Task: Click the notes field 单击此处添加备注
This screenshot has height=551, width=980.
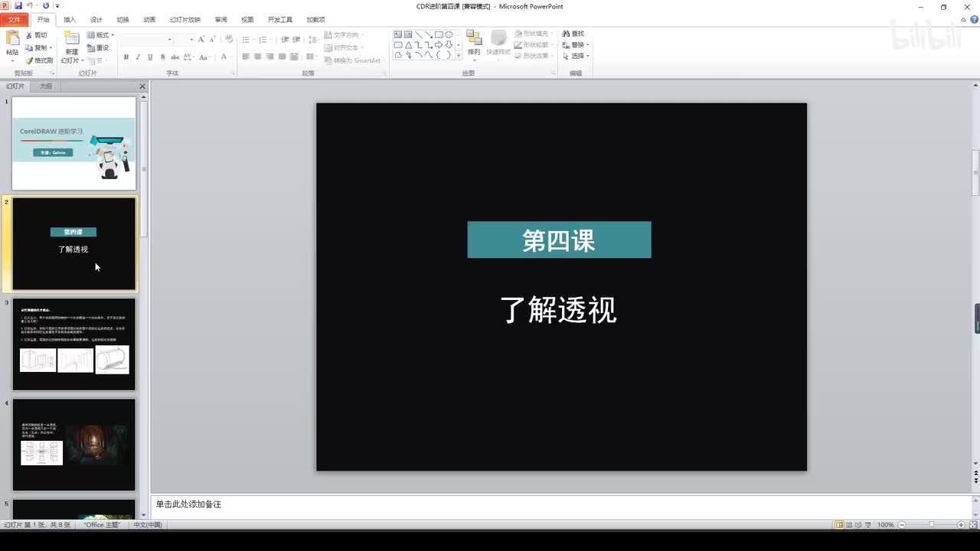Action: pyautogui.click(x=560, y=505)
